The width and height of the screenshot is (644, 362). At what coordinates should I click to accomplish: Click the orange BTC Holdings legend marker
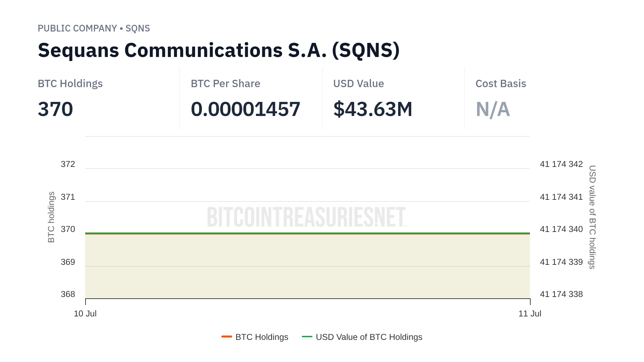click(x=227, y=337)
